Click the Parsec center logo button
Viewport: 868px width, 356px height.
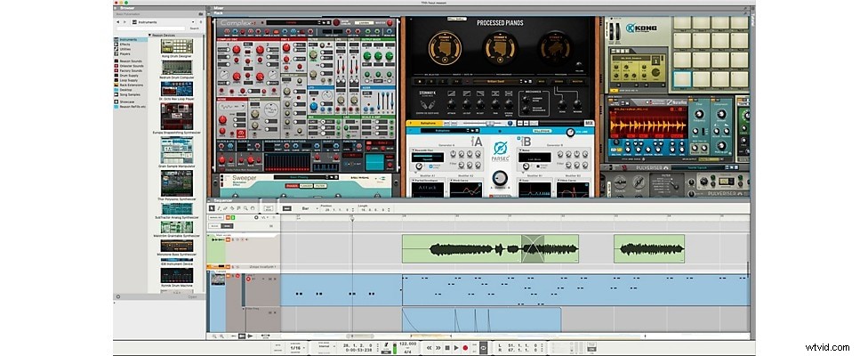click(500, 149)
